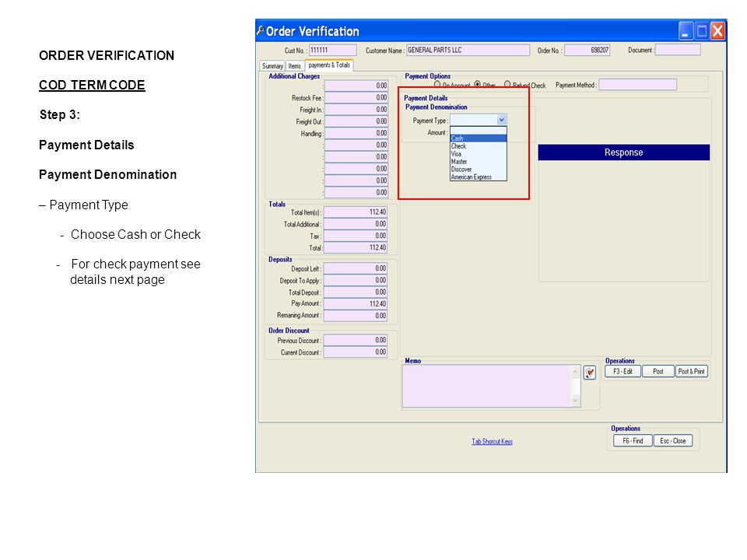Open the Payment Type dropdown arrow

click(501, 120)
